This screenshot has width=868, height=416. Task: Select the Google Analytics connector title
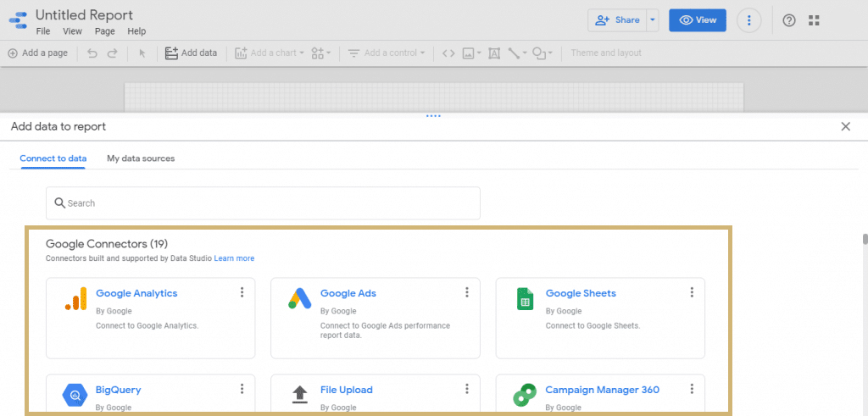pos(136,293)
